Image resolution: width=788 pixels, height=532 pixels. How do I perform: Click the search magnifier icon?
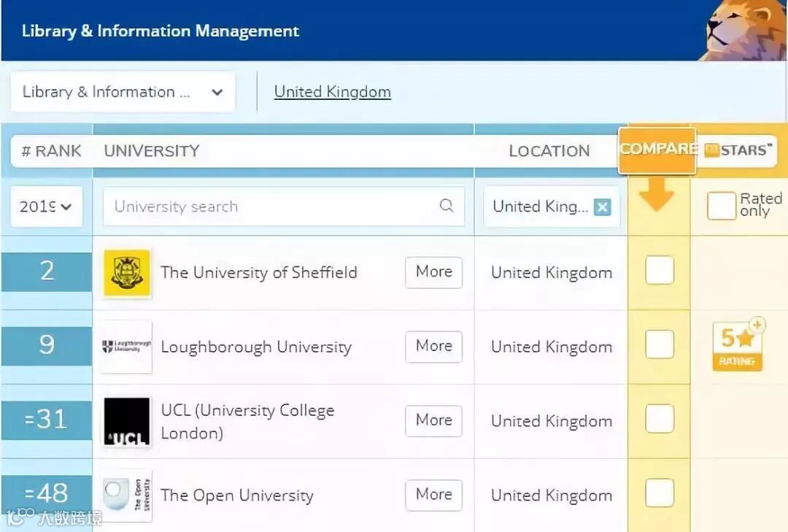point(447,206)
